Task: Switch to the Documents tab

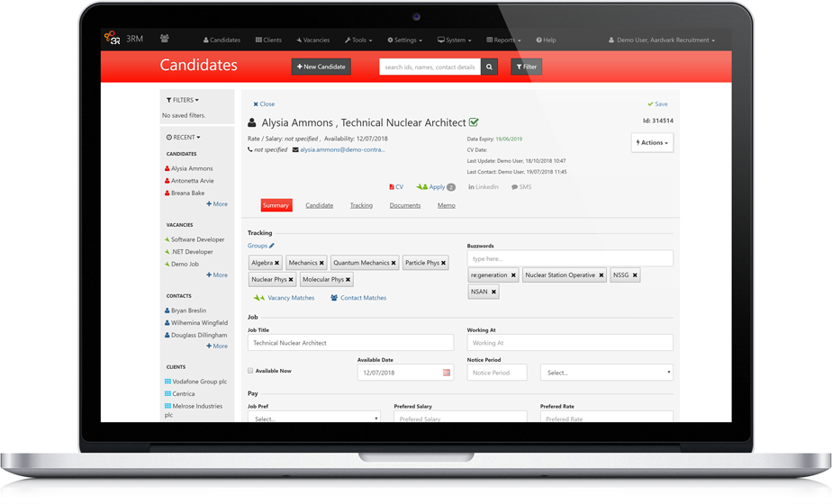Action: pyautogui.click(x=405, y=205)
